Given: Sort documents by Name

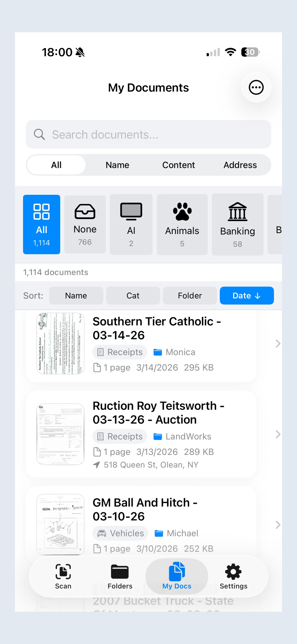Looking at the screenshot, I should pyautogui.click(x=76, y=296).
